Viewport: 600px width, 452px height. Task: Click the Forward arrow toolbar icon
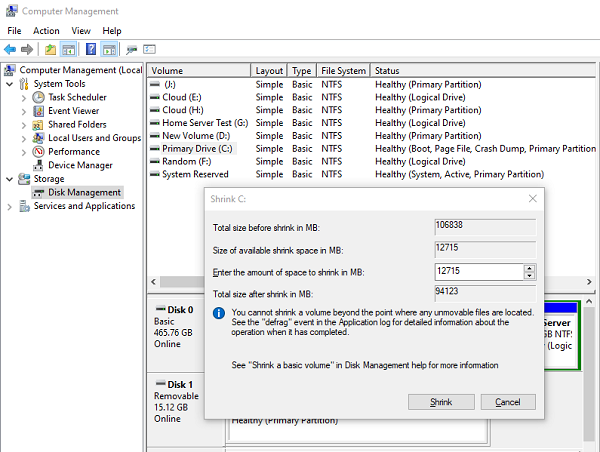pyautogui.click(x=27, y=49)
